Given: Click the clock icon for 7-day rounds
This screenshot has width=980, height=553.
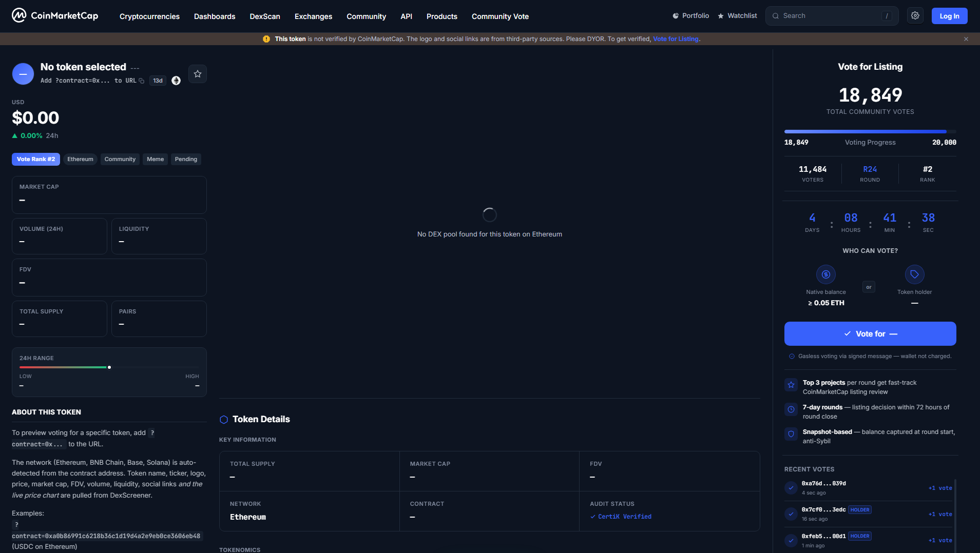Looking at the screenshot, I should click(x=791, y=409).
